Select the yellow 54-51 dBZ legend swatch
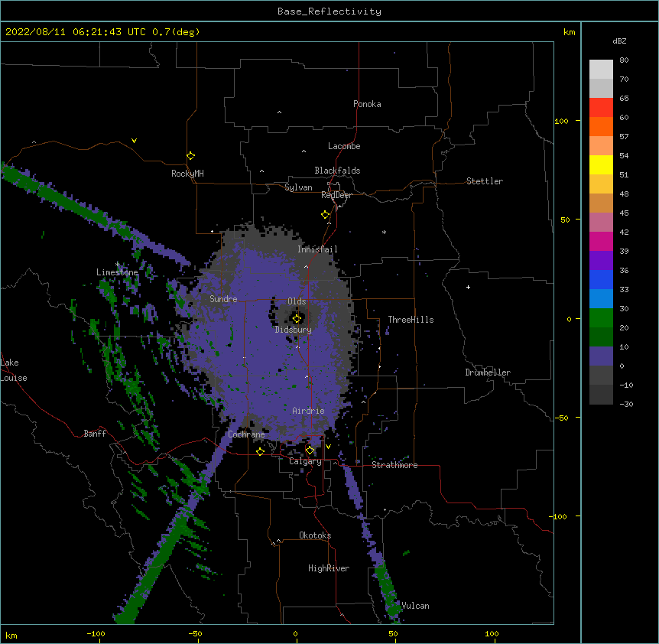Viewport: 659px width, 644px height. click(x=601, y=164)
